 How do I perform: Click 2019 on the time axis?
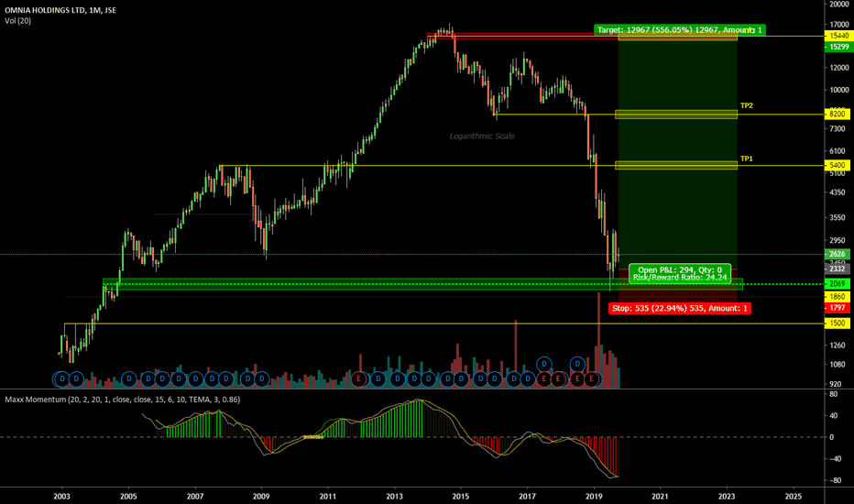594,497
